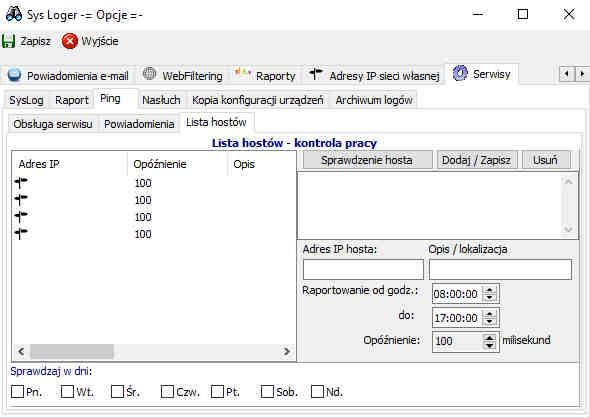Click the Dodaj / Zapisz button

click(x=476, y=160)
